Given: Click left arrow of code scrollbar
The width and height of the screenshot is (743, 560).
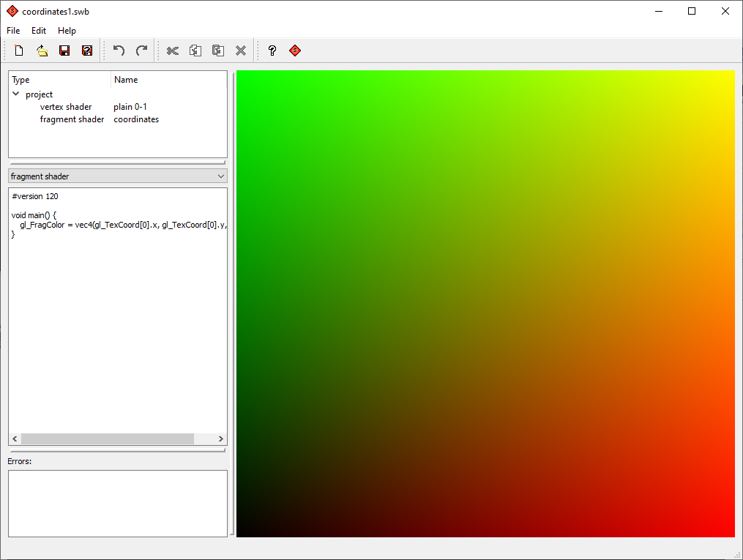Looking at the screenshot, I should [x=15, y=438].
